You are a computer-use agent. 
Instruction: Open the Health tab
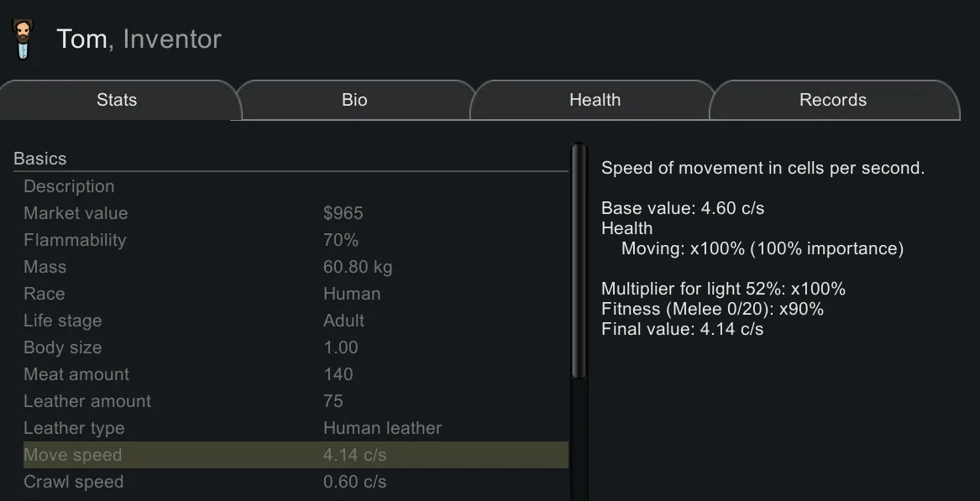[595, 100]
